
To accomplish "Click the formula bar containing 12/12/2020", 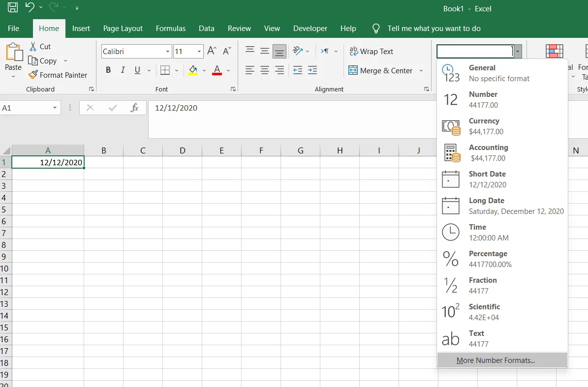I will click(x=292, y=119).
